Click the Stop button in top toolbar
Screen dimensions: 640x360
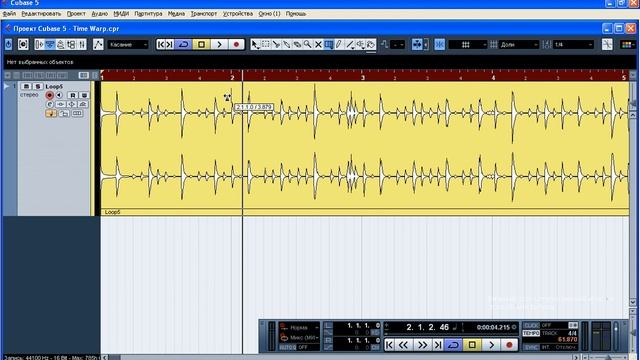point(201,44)
